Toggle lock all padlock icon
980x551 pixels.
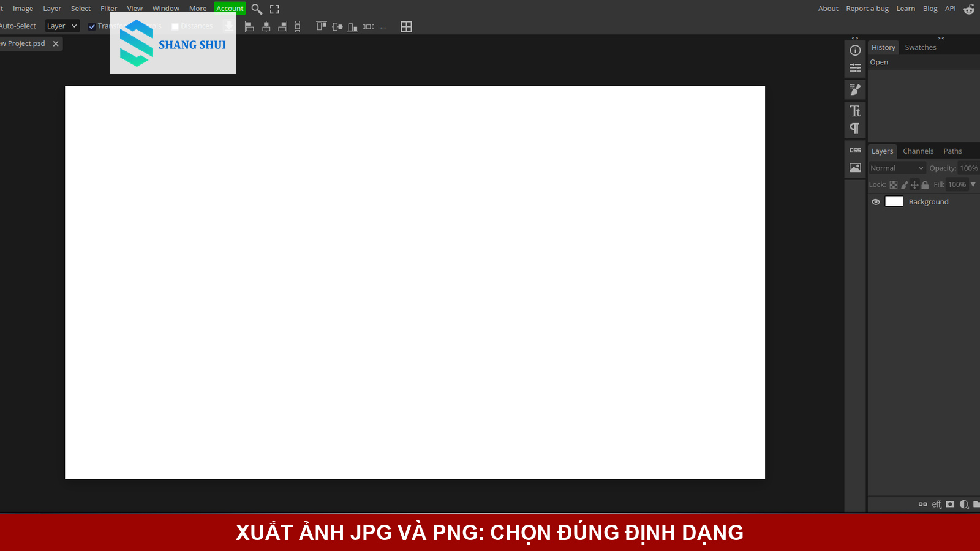pyautogui.click(x=925, y=185)
